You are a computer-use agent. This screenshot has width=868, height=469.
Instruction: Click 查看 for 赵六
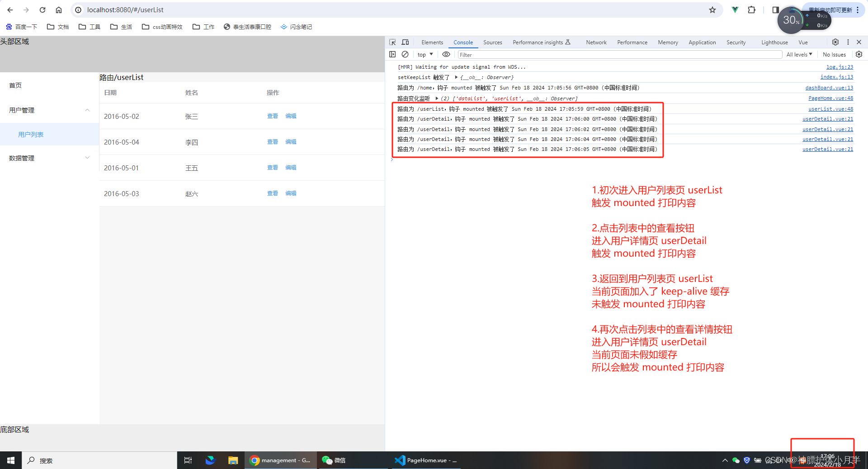[273, 193]
